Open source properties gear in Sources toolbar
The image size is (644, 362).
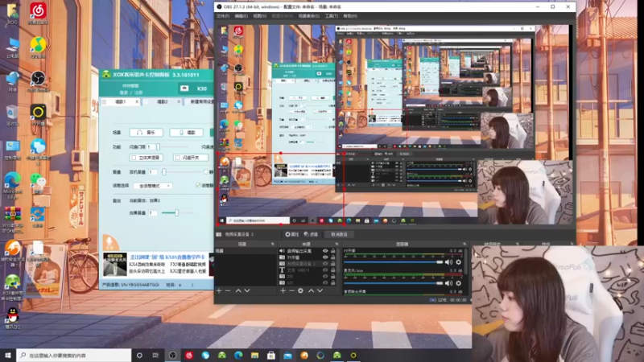click(x=300, y=290)
